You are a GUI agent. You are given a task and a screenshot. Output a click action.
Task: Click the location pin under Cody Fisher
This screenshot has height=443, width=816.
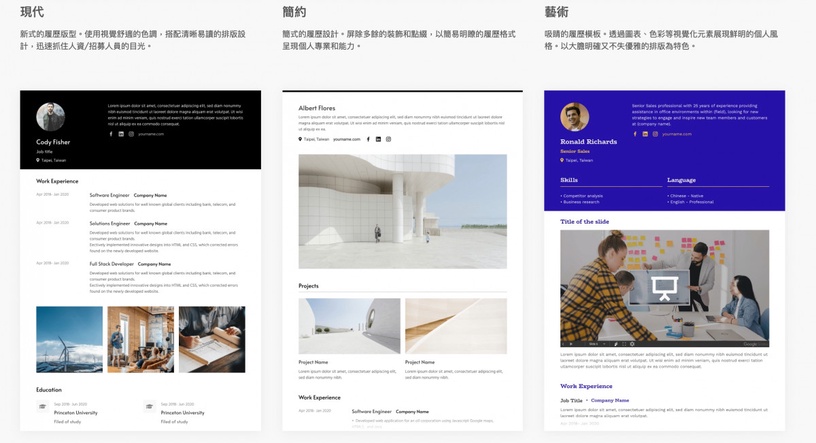(38, 160)
